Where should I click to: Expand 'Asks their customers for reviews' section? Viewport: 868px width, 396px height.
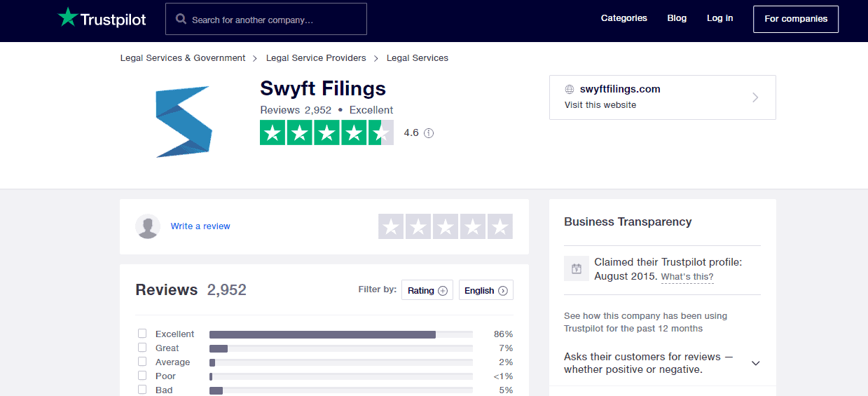(x=662, y=363)
